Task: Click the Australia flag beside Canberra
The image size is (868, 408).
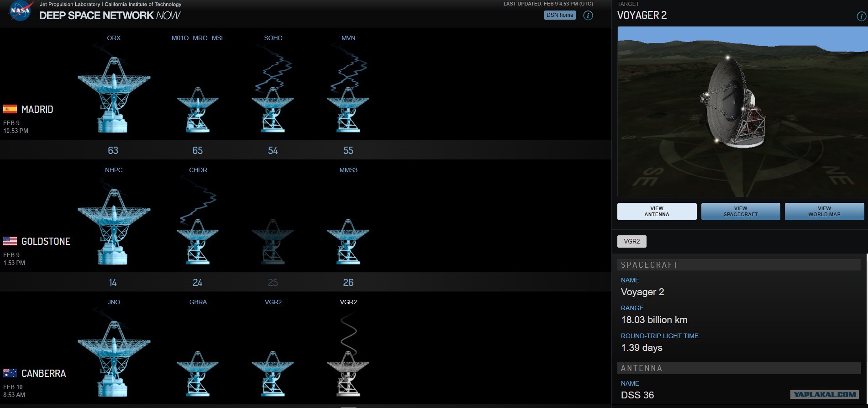Action: (x=10, y=373)
